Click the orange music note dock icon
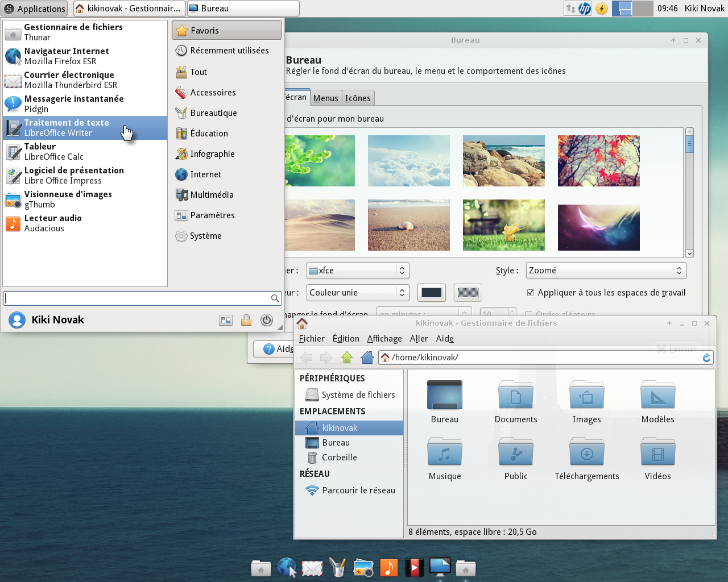The width and height of the screenshot is (728, 582). [389, 567]
